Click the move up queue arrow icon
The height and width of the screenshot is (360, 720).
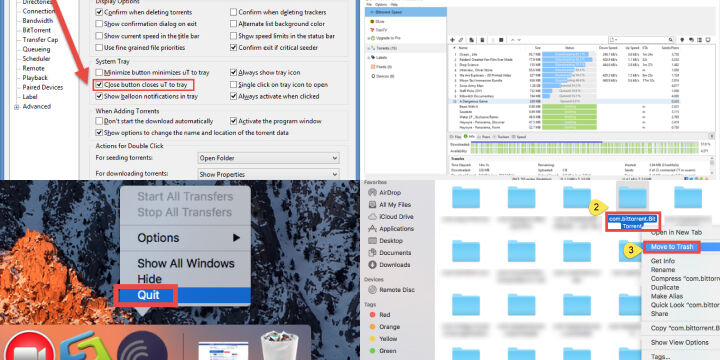coord(512,40)
